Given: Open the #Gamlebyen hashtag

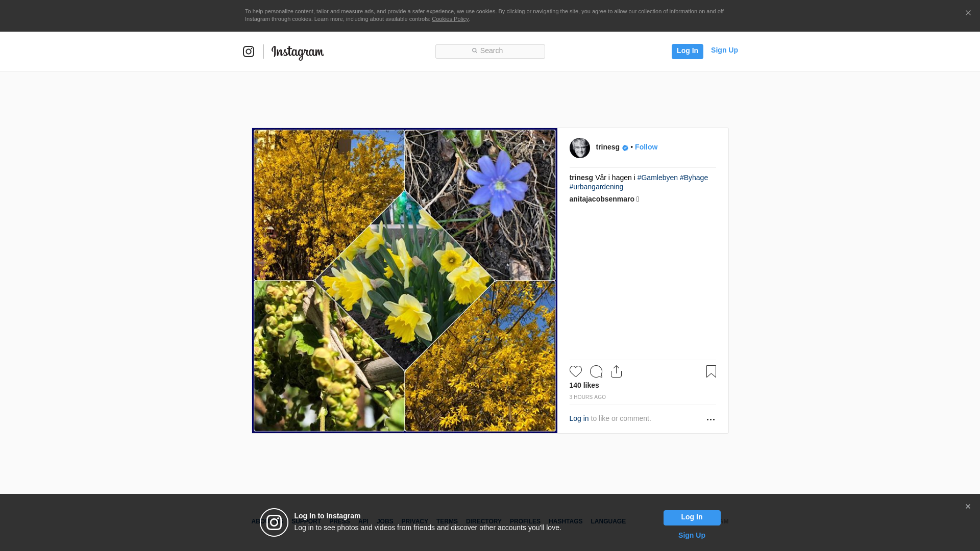Looking at the screenshot, I should pos(657,178).
